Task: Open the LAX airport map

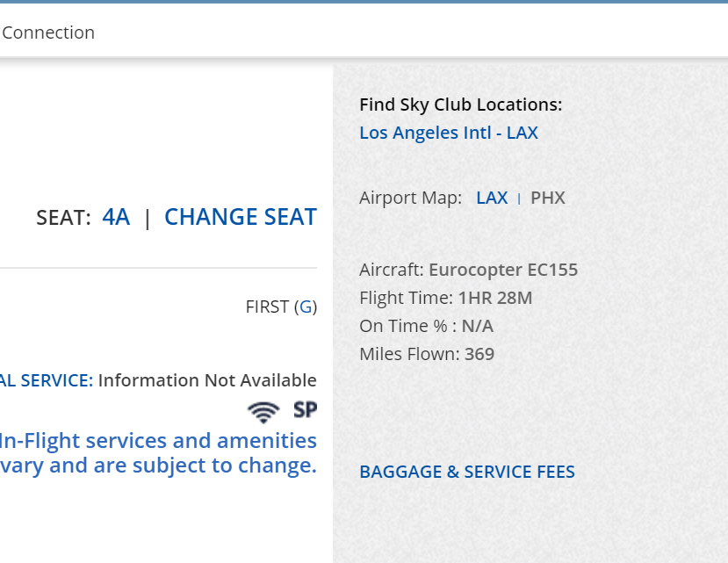Action: 491,198
